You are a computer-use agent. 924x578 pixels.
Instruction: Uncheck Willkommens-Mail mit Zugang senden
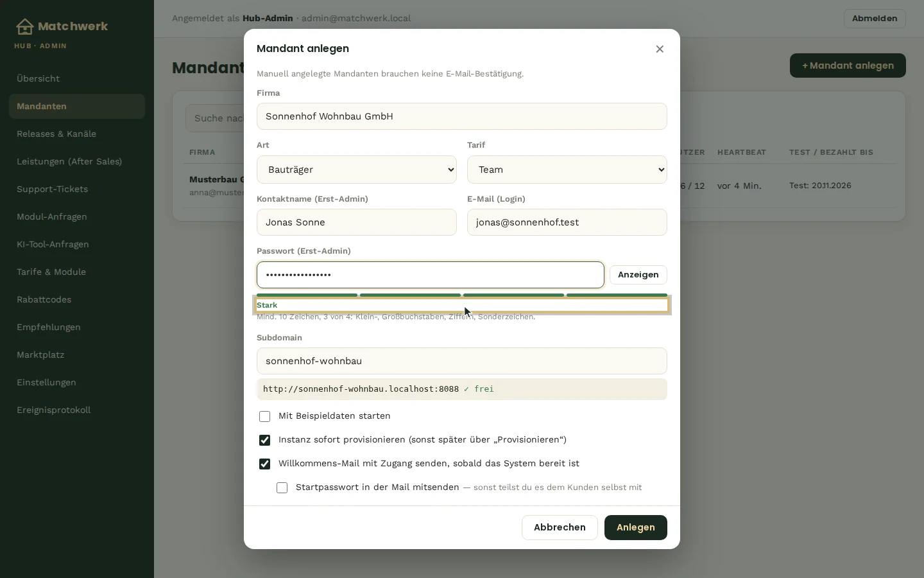click(264, 464)
